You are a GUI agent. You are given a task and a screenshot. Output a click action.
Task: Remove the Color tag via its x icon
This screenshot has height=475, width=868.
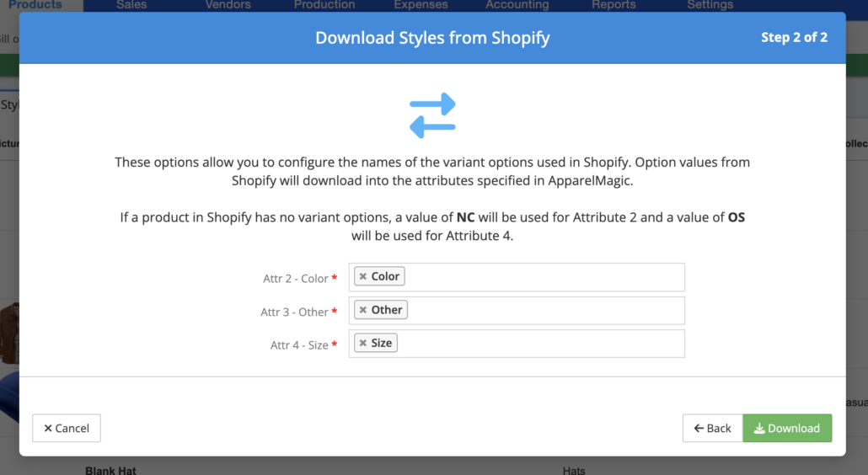363,276
